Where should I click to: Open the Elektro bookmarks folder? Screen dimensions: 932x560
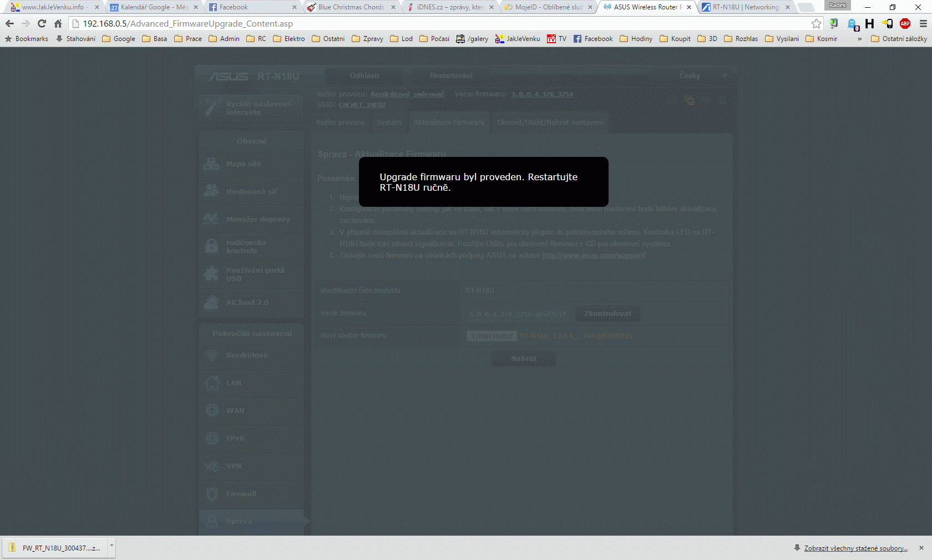coord(289,39)
